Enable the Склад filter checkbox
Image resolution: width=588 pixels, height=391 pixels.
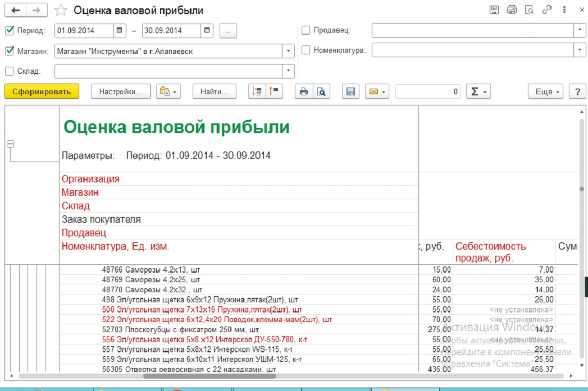click(9, 71)
